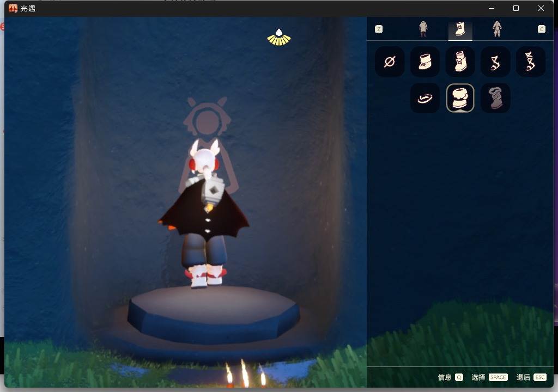Go to previous category with Z key icon
558x392 pixels.
(379, 29)
